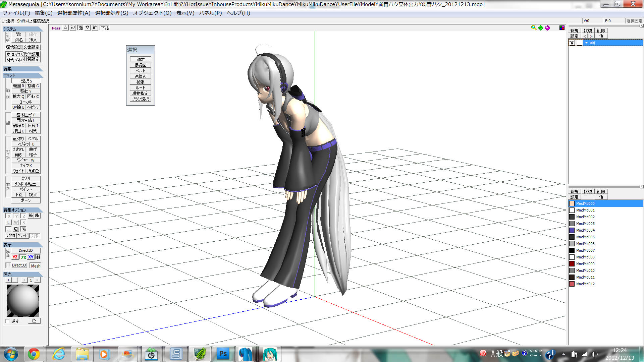Open the ファイル(F) menu
This screenshot has width=644, height=362.
16,13
